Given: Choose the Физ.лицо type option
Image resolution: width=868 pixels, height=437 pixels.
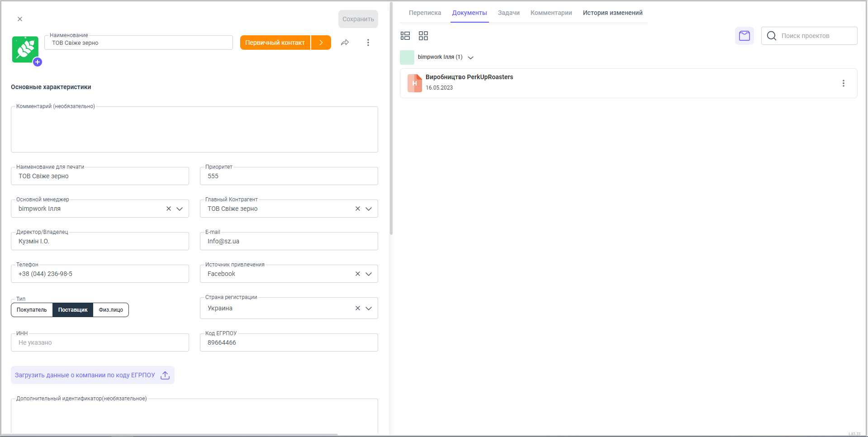Looking at the screenshot, I should click(111, 310).
